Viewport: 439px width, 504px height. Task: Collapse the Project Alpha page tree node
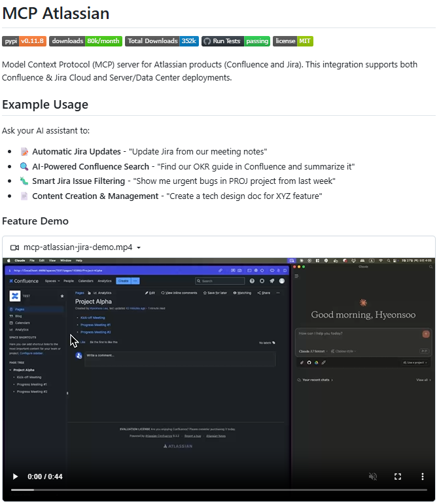[x=10, y=370]
